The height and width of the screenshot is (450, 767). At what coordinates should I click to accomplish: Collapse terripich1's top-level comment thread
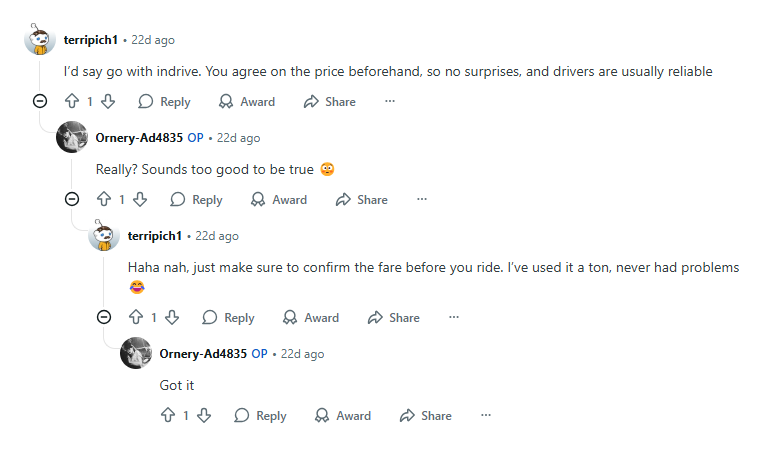39,101
